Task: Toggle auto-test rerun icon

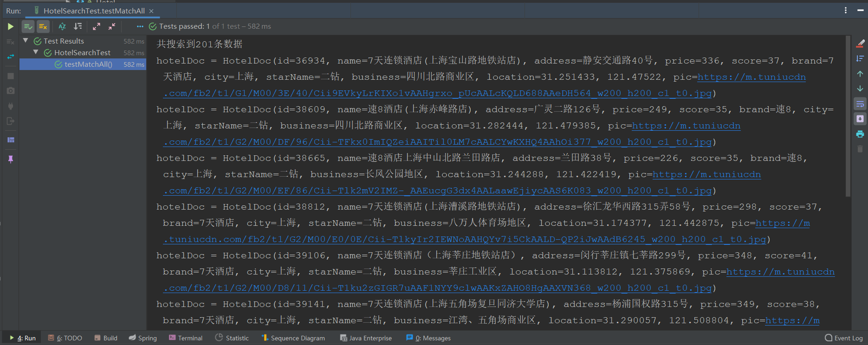Action: click(x=10, y=57)
